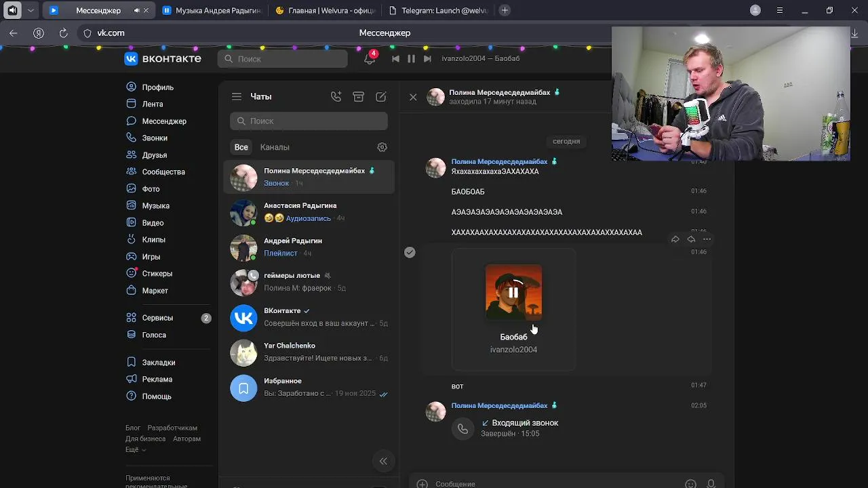Collapse the chat list panel
This screenshot has width=868, height=488.
tap(383, 461)
